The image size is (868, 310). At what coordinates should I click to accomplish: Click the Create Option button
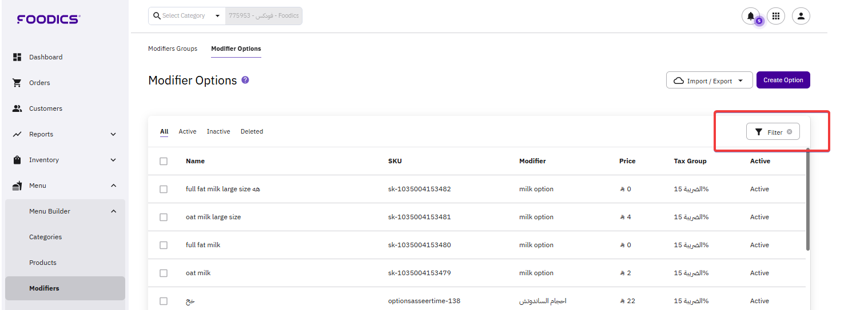coord(783,80)
